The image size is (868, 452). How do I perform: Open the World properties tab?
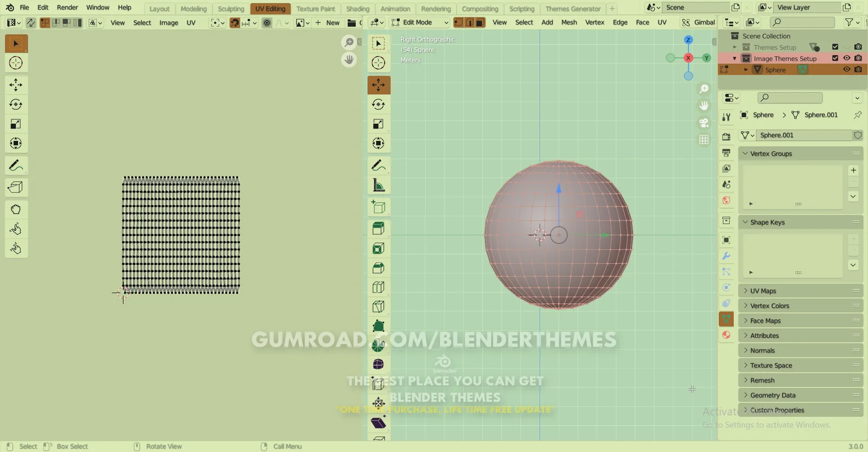[x=726, y=201]
